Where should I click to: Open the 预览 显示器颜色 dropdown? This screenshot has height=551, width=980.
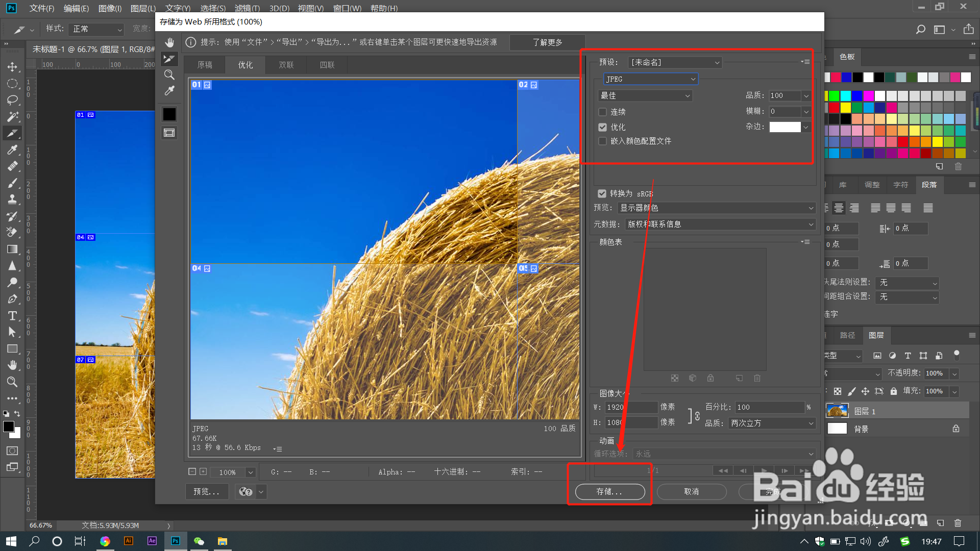717,208
